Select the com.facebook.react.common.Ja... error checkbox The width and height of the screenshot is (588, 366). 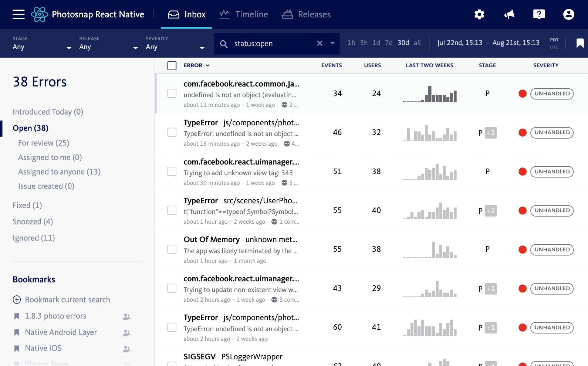(x=172, y=93)
